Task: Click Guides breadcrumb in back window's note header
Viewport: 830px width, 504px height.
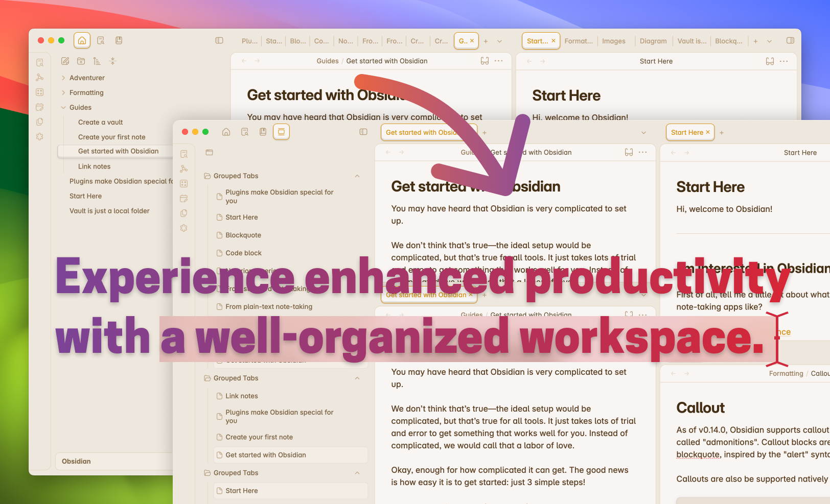Action: (328, 61)
